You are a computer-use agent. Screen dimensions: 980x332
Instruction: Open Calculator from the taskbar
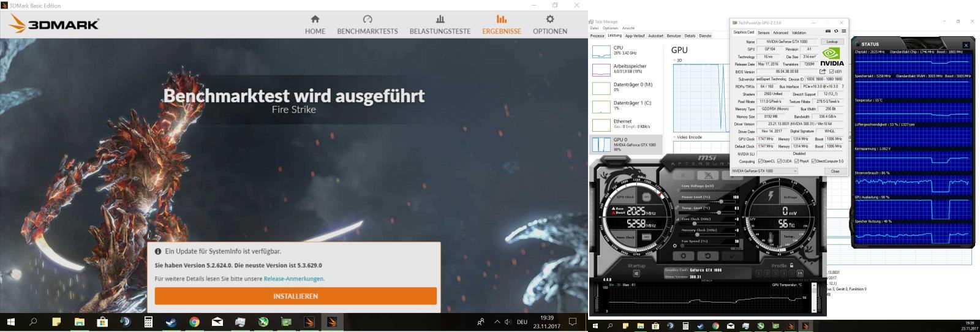pyautogui.click(x=148, y=322)
